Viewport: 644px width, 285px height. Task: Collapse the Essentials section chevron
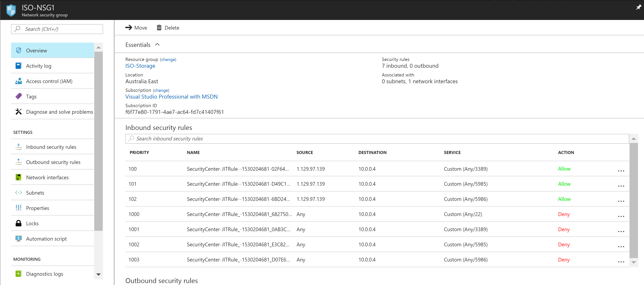coord(157,45)
